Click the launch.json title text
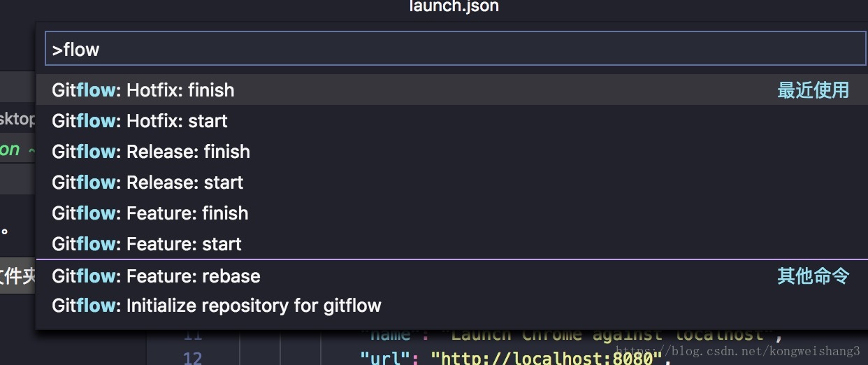 [454, 7]
